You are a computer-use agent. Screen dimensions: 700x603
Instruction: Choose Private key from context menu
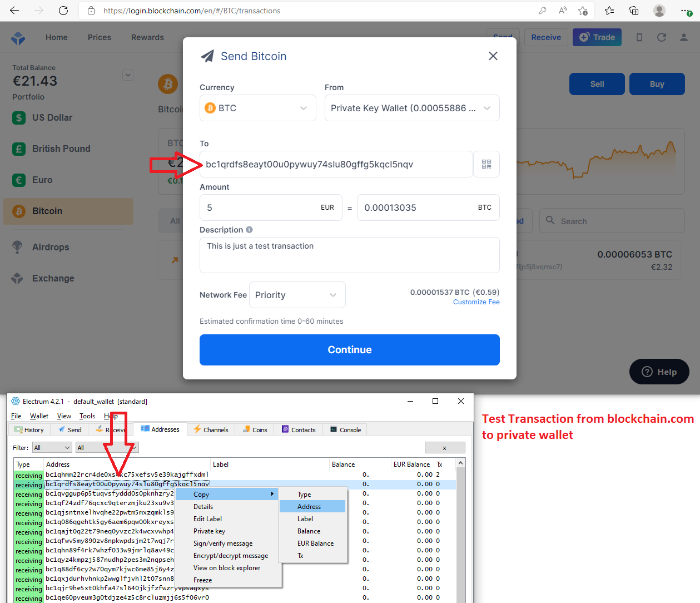point(209,531)
